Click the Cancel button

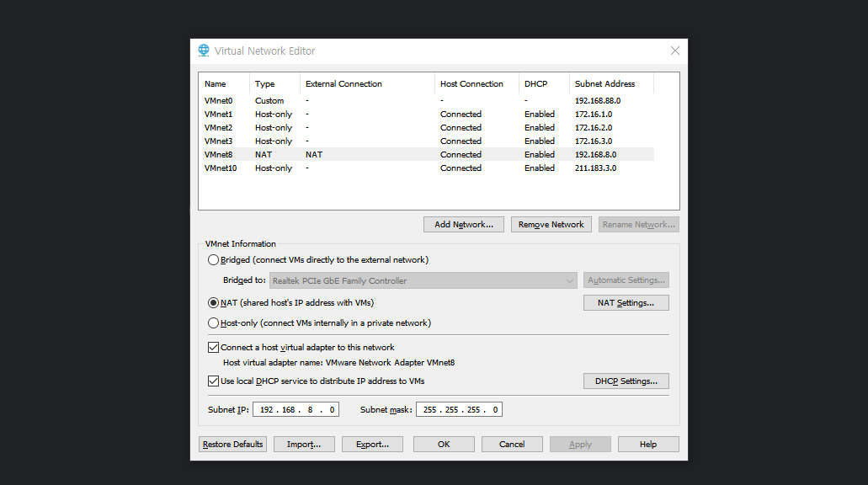click(512, 444)
